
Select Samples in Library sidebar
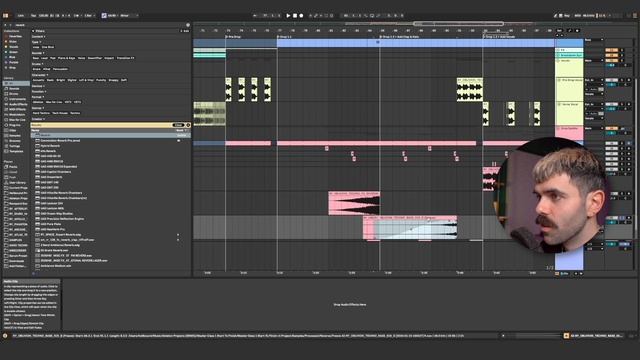15,136
